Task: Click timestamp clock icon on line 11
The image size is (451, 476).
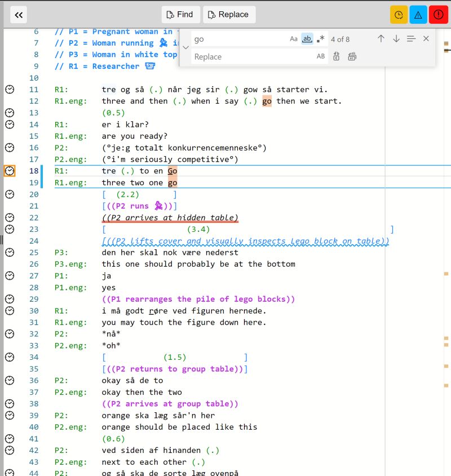Action: coord(10,90)
